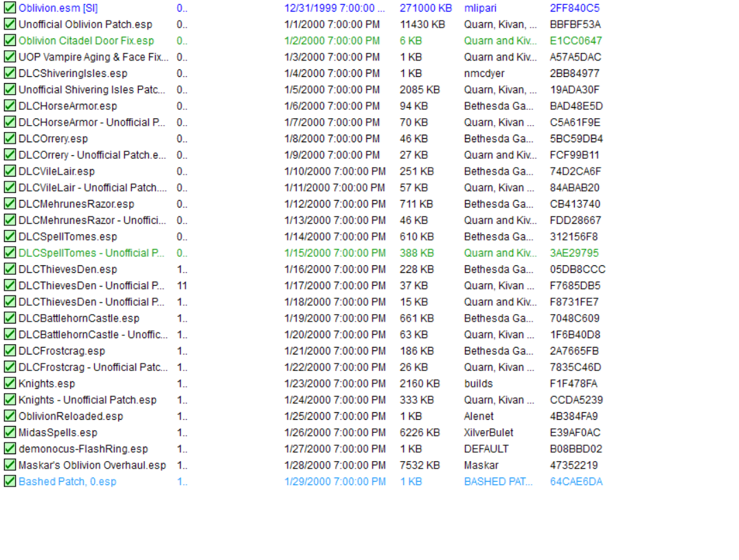Click the author name Alenet
The image size is (739, 560).
point(479,416)
